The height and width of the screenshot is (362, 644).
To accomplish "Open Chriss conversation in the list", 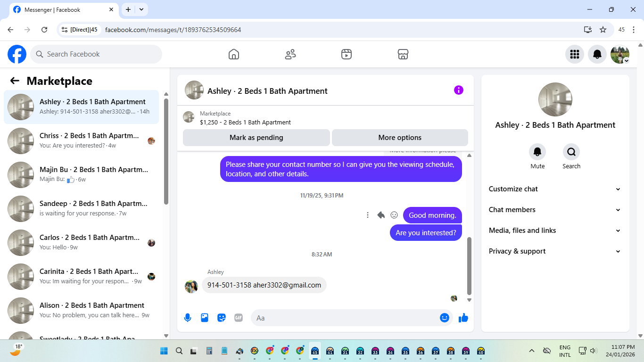I will tap(81, 141).
